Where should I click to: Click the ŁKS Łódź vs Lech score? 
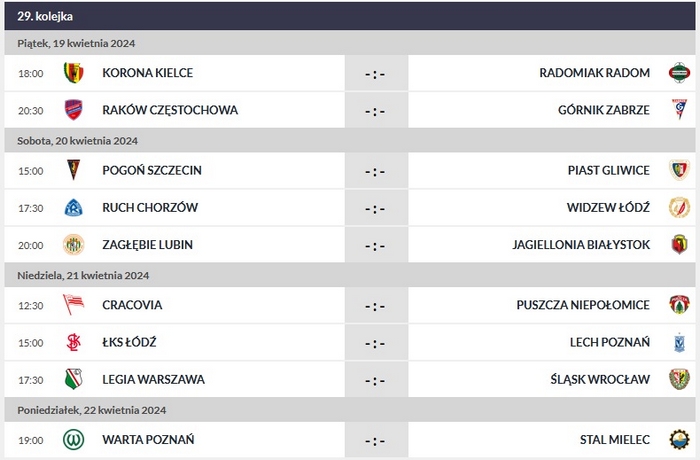pos(375,343)
